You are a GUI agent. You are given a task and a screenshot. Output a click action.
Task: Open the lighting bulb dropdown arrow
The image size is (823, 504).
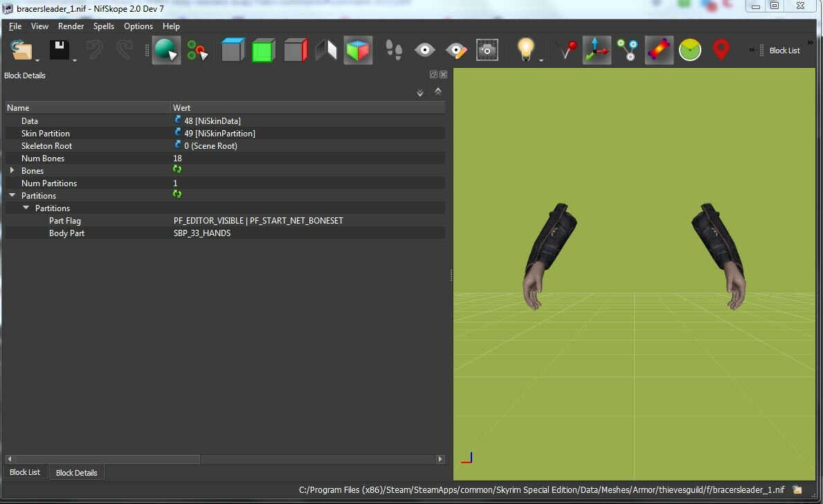coord(541,60)
